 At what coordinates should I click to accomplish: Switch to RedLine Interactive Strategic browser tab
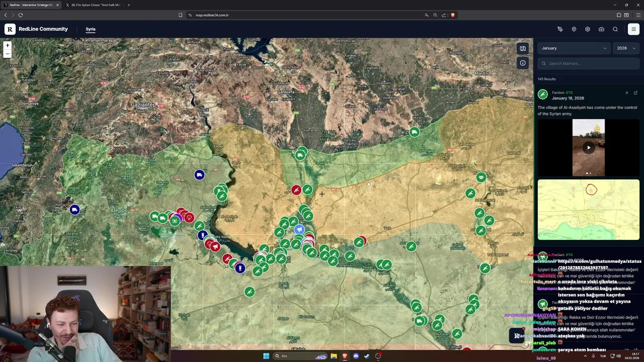pyautogui.click(x=30, y=5)
